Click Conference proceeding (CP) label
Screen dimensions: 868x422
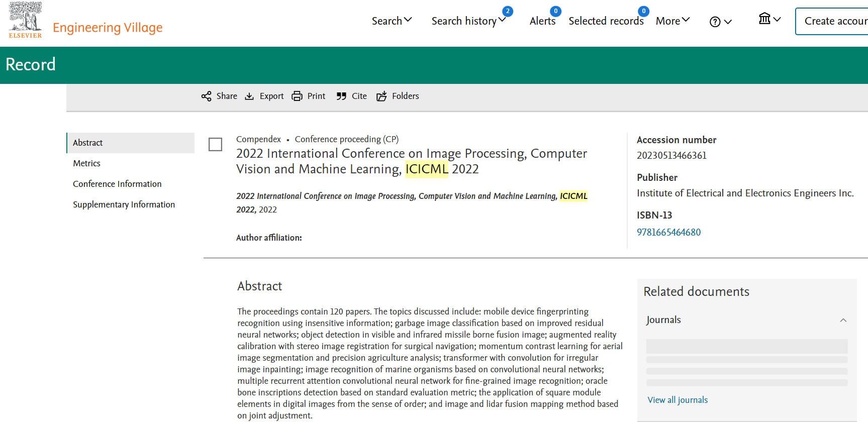click(347, 139)
